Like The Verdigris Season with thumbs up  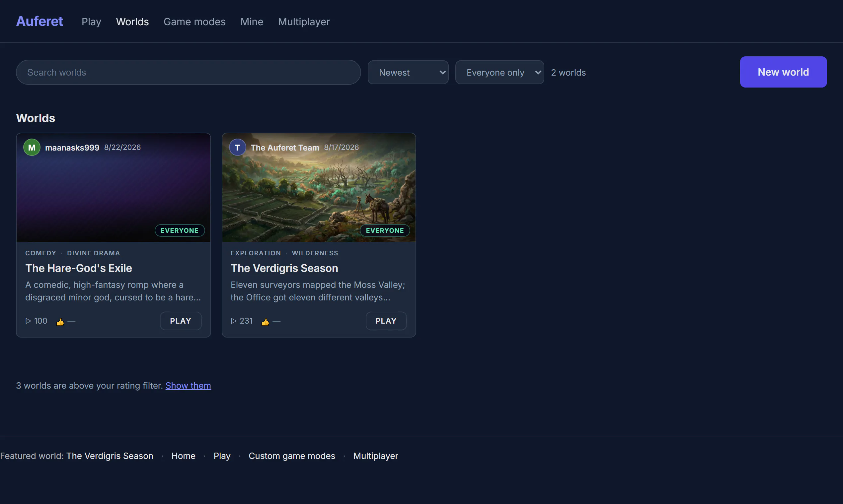coord(266,321)
